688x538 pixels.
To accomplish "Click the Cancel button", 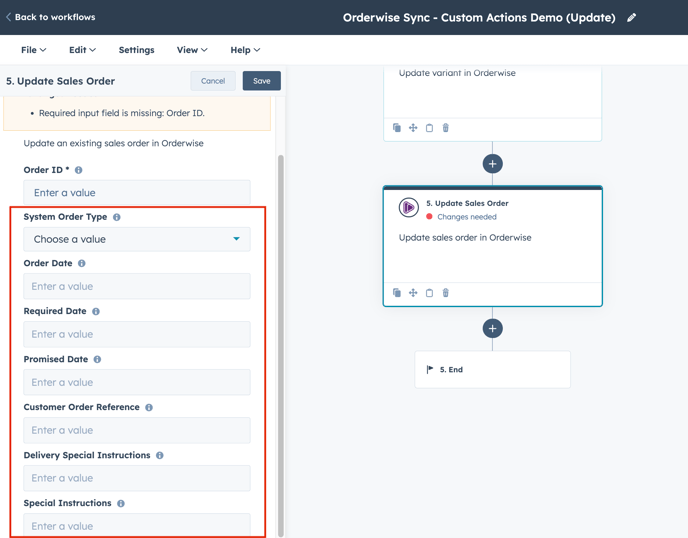I will 213,81.
